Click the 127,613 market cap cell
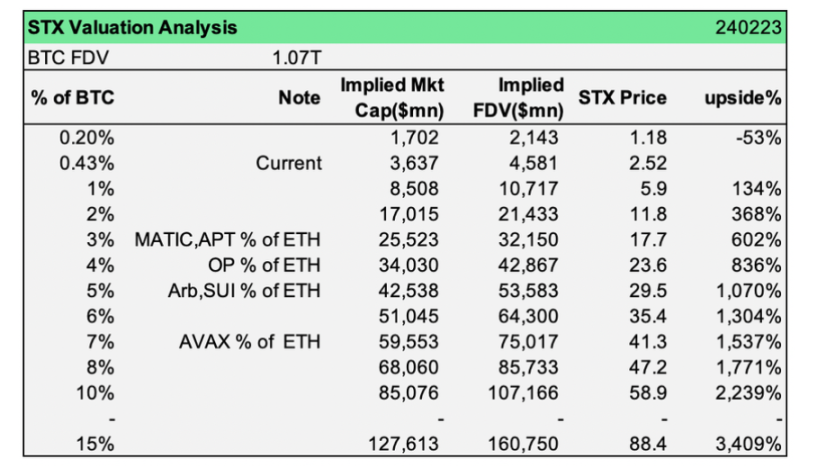817x468 pixels. tap(407, 443)
